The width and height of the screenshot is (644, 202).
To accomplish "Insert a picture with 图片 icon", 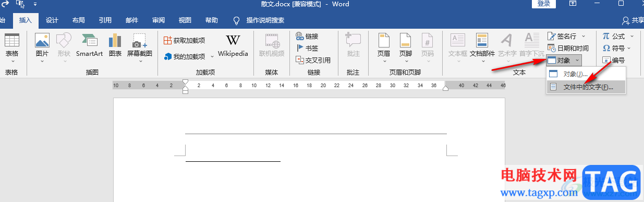I will point(42,47).
